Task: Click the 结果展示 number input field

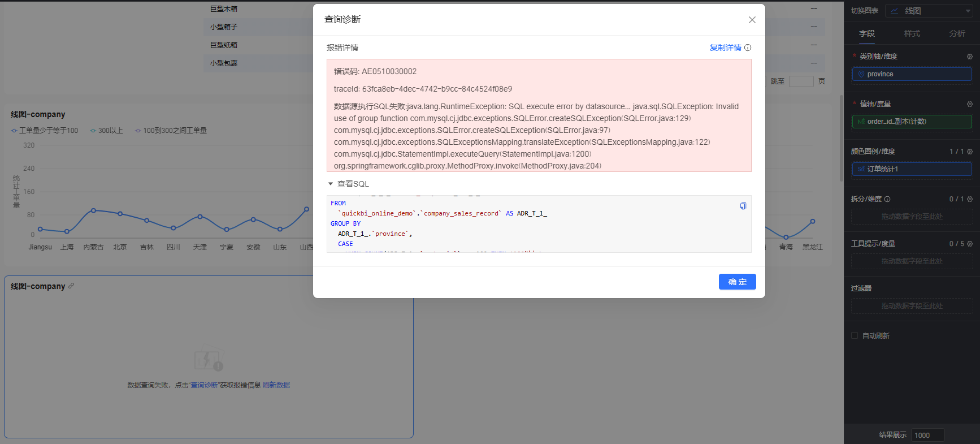Action: [927, 435]
